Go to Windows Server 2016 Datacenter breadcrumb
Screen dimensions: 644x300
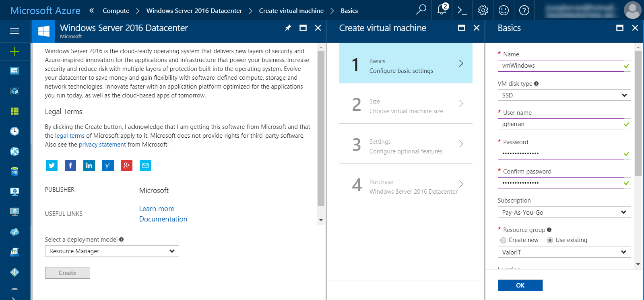pyautogui.click(x=194, y=10)
